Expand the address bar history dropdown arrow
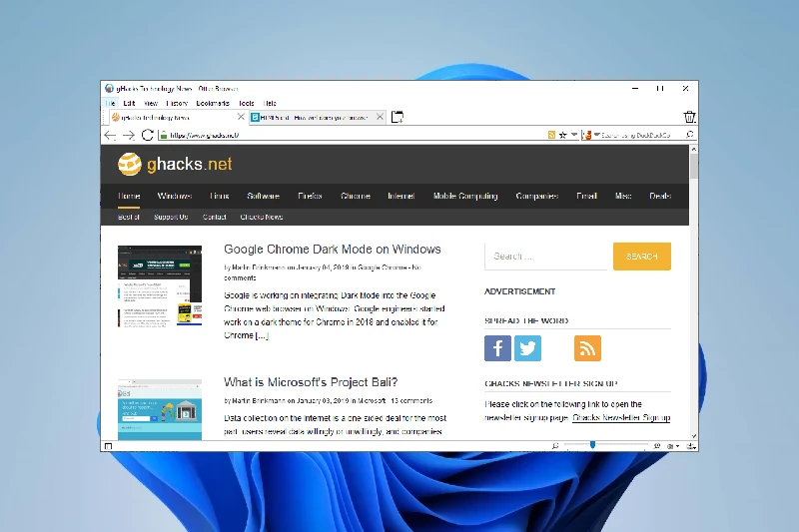799x532 pixels. coord(574,135)
